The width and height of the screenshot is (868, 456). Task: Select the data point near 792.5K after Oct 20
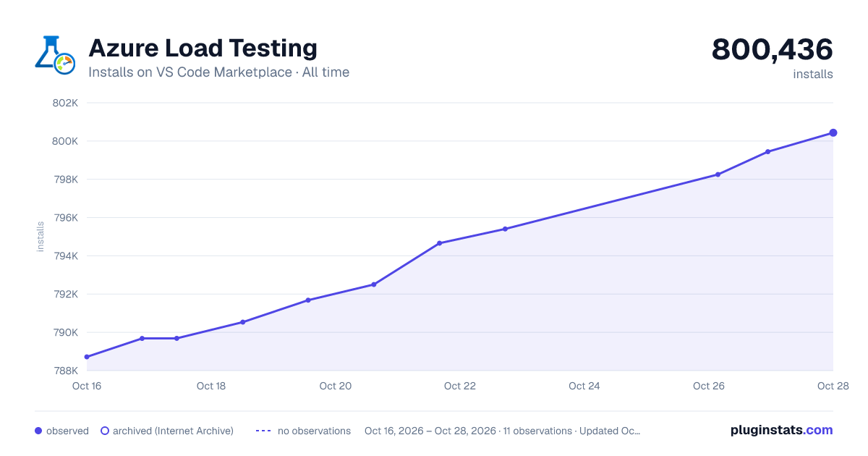[373, 284]
